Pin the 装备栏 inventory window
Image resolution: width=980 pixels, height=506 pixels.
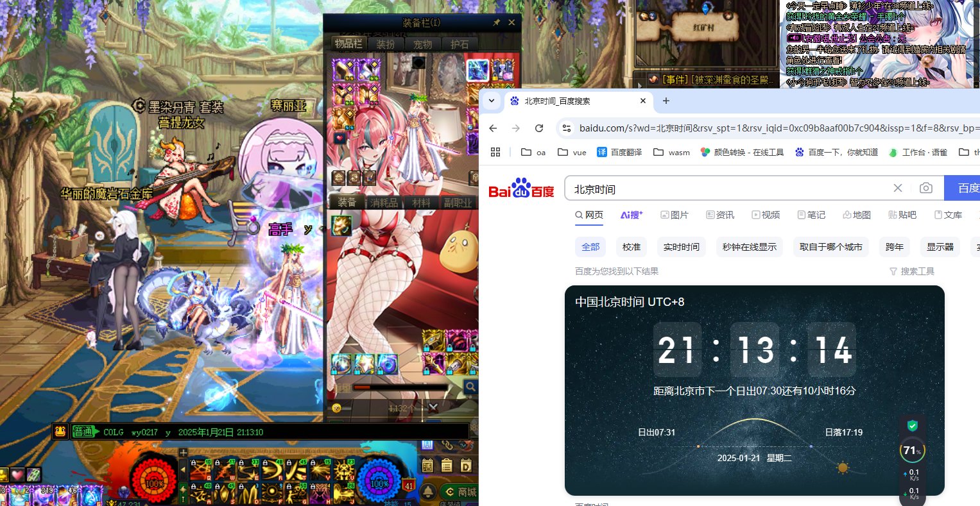pos(496,22)
